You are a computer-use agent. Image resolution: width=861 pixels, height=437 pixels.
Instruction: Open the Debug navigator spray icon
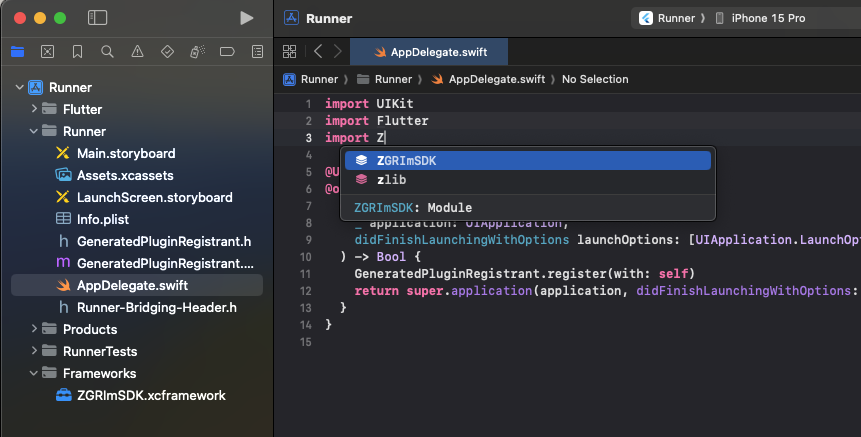click(x=197, y=52)
